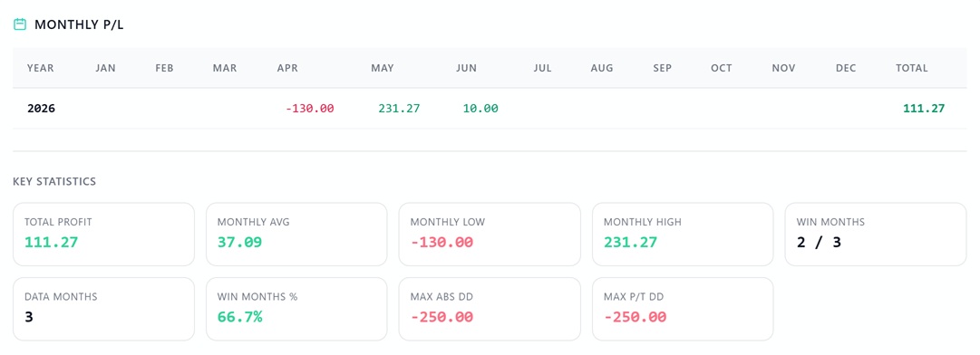This screenshot has width=980, height=355.
Task: Select the Monthly High card
Action: 684,234
